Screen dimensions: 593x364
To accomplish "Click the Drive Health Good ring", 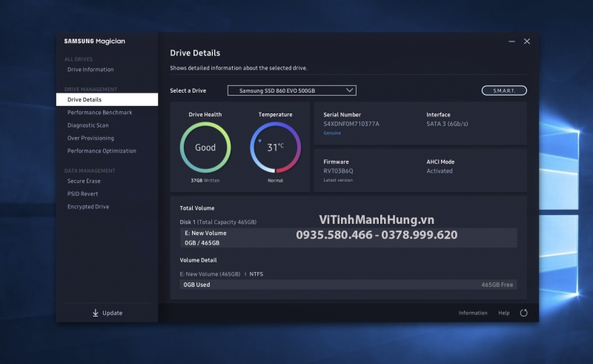I will point(205,148).
